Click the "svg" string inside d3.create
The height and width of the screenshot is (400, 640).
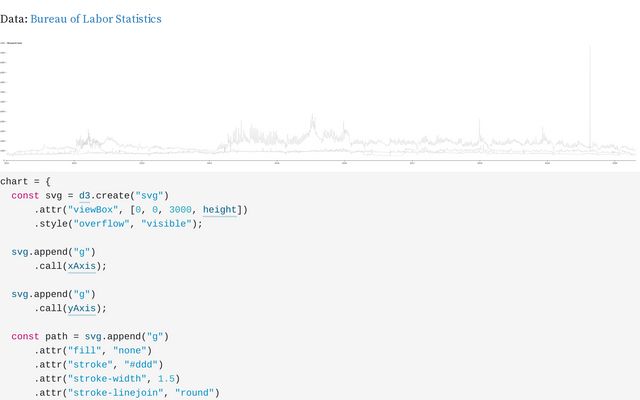pyautogui.click(x=151, y=195)
